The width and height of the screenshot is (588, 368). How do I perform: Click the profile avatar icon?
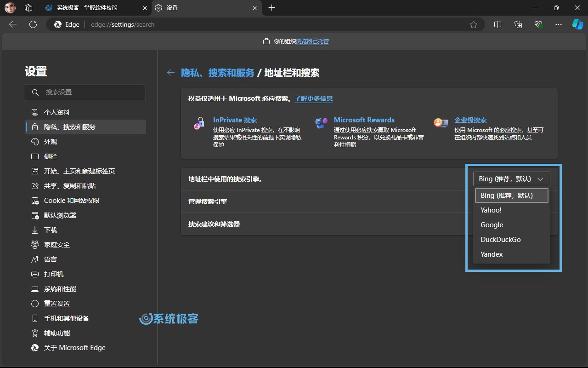10,8
